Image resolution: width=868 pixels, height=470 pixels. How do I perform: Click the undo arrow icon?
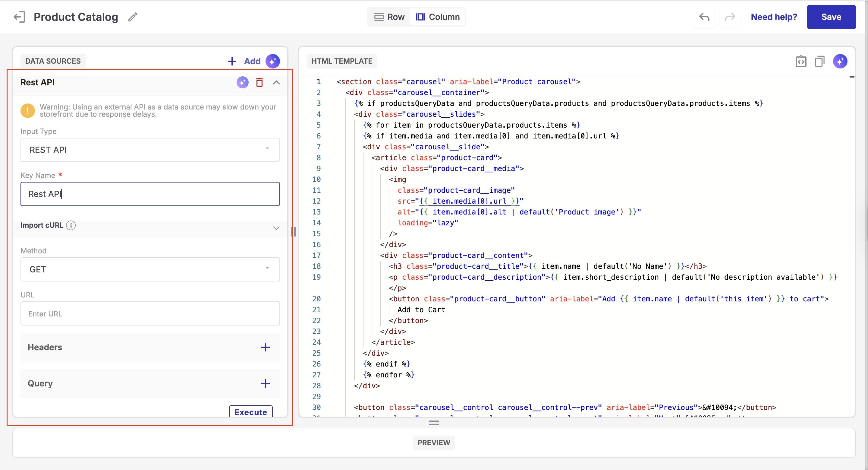pos(704,17)
